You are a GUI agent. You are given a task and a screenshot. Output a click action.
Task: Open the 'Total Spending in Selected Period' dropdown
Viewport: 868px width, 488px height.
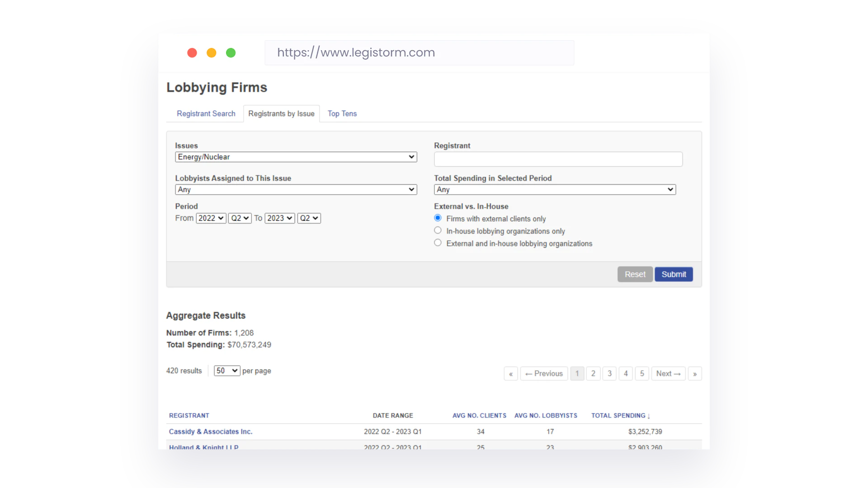click(554, 189)
